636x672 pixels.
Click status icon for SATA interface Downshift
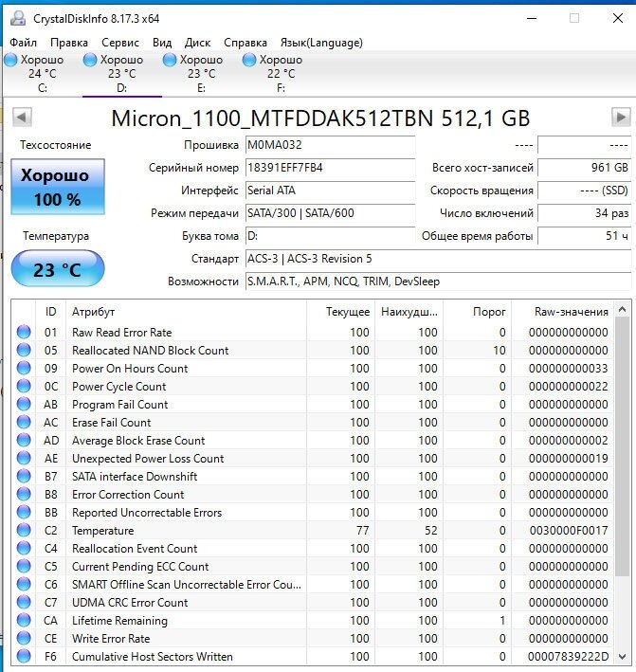point(24,476)
